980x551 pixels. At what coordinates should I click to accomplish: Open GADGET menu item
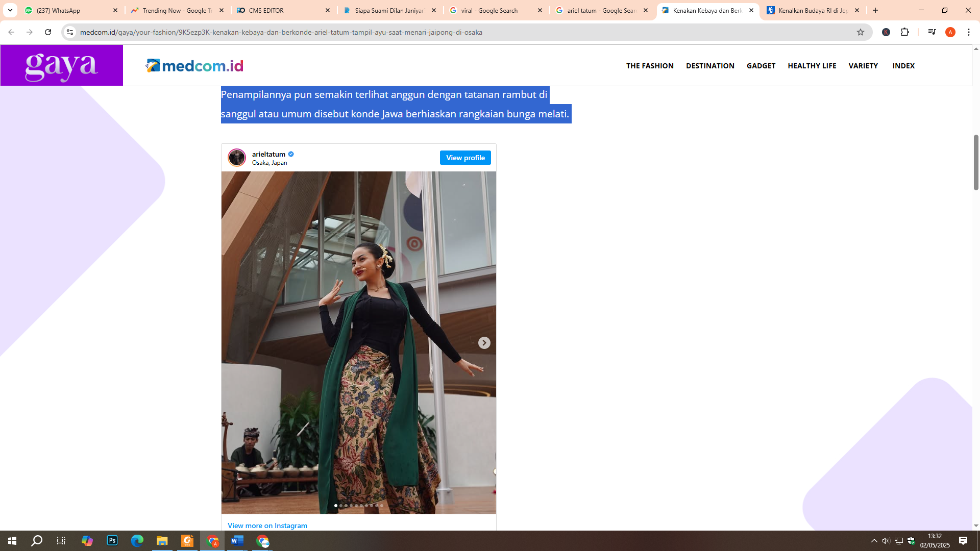tap(761, 66)
